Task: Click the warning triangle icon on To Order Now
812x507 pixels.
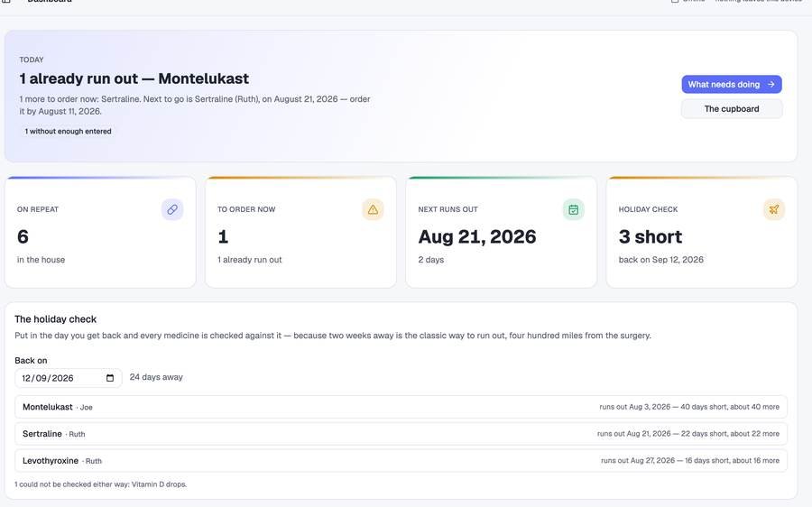Action: 373,209
